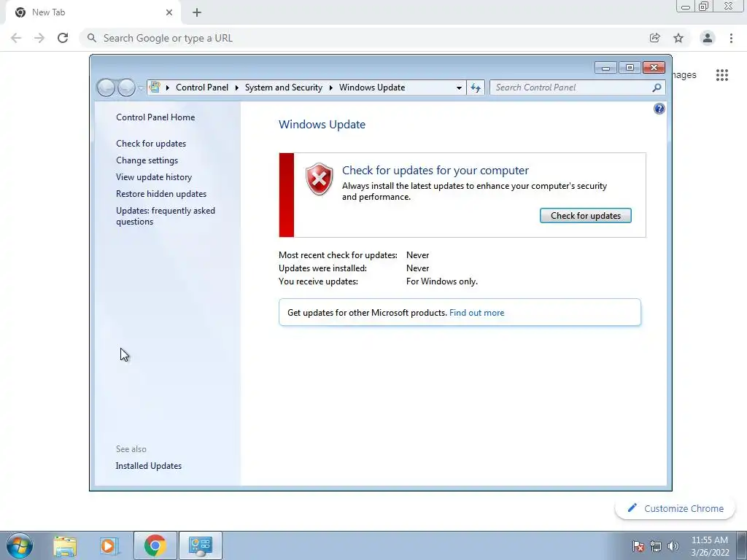Open the Chrome profile avatar icon
This screenshot has height=560, width=747.
[x=708, y=38]
